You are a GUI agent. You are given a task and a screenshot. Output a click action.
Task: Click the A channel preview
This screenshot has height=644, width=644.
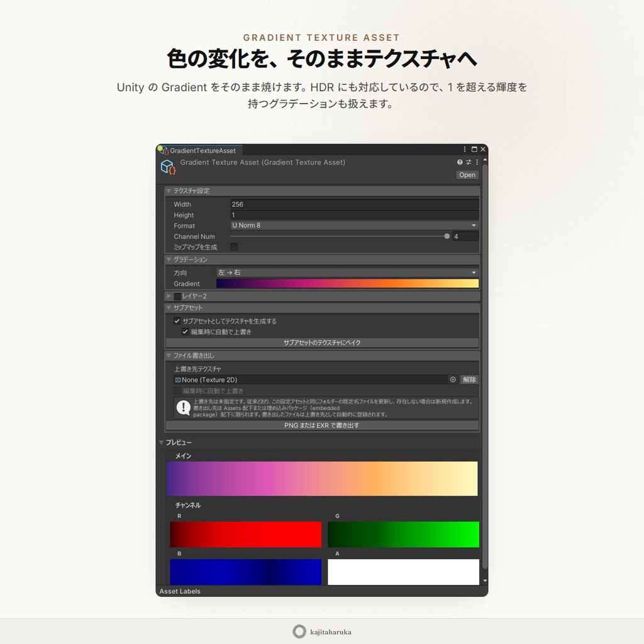(x=403, y=572)
